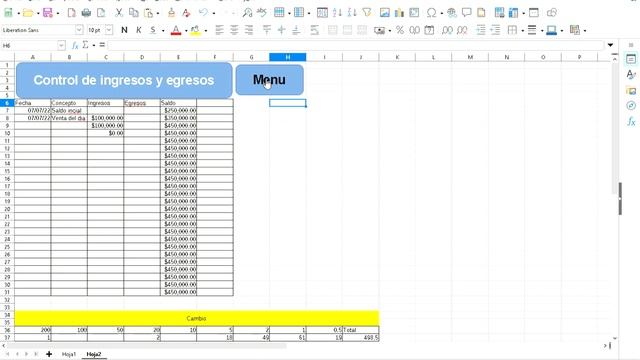Toggle center horizontally alignment

tap(234, 30)
